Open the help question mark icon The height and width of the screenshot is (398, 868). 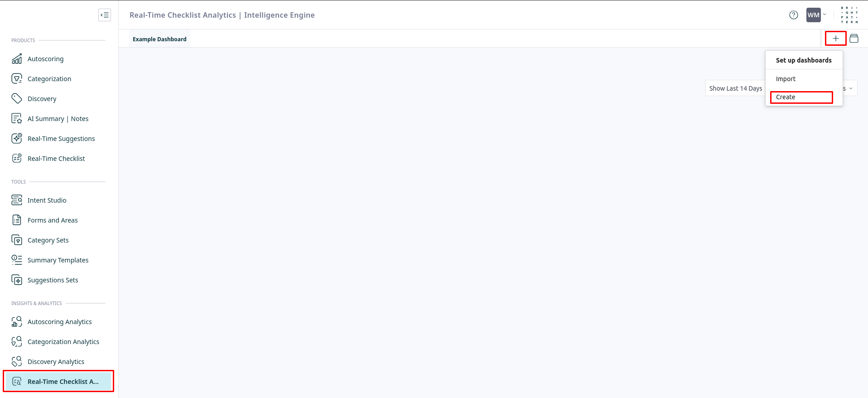pos(793,15)
